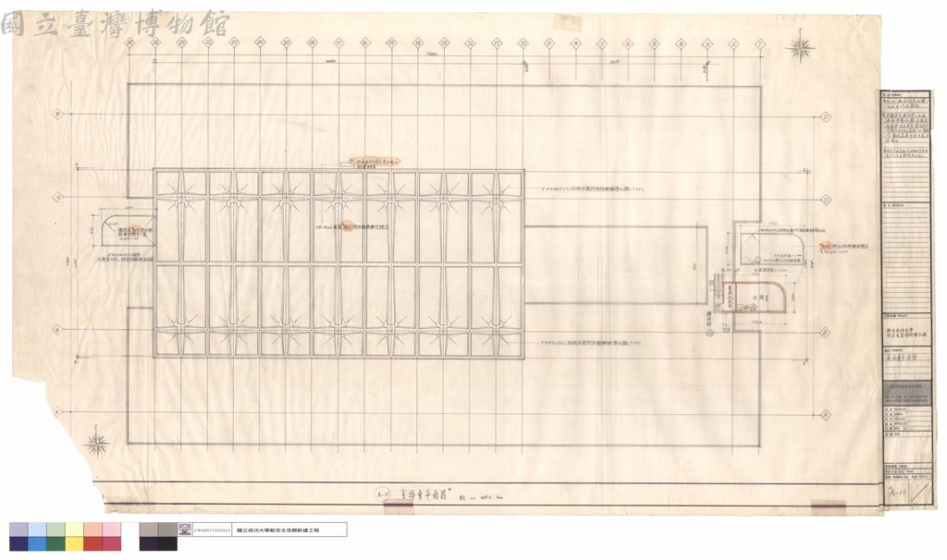Screen dimensions: 947x560
Task: Select the A-11 drawing number circle
Action: 382,494
